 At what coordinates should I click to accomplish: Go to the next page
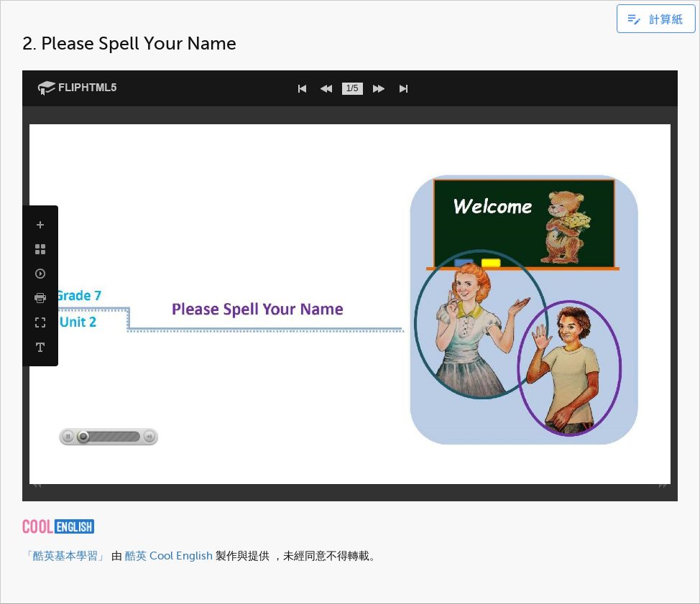click(x=379, y=88)
